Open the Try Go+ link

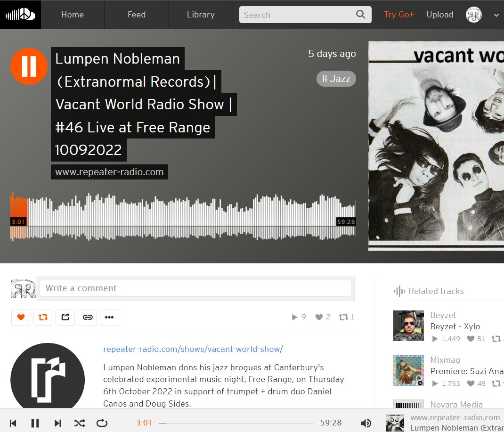(399, 15)
